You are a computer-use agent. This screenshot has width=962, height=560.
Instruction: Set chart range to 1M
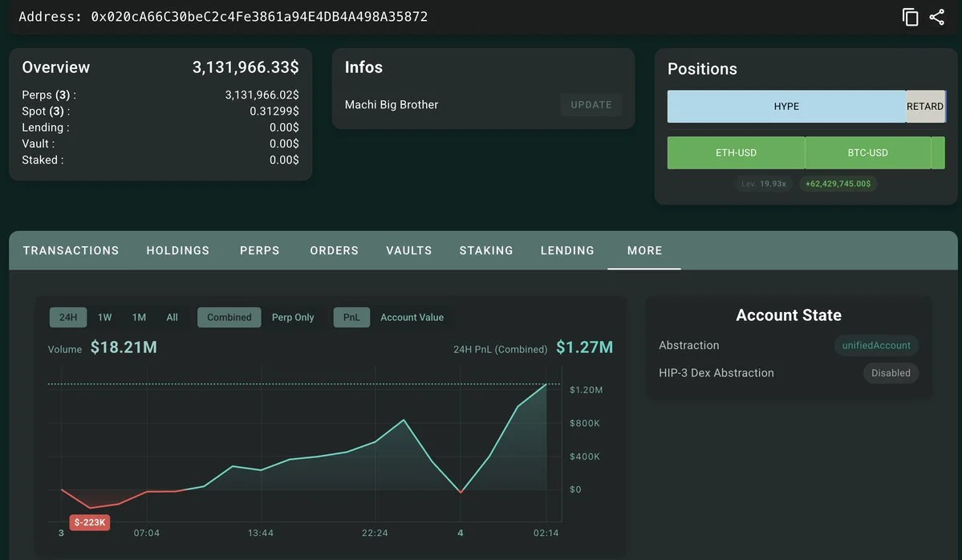(x=140, y=317)
